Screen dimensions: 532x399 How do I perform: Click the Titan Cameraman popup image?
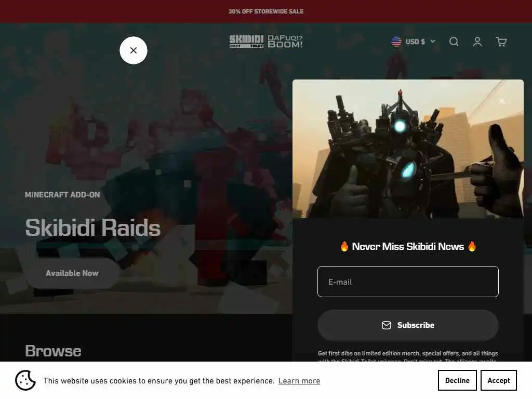408,149
